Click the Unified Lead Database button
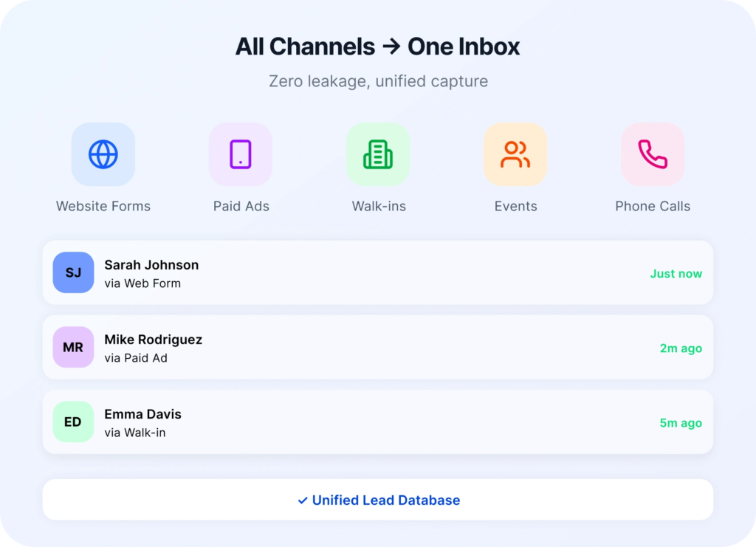 click(x=378, y=499)
